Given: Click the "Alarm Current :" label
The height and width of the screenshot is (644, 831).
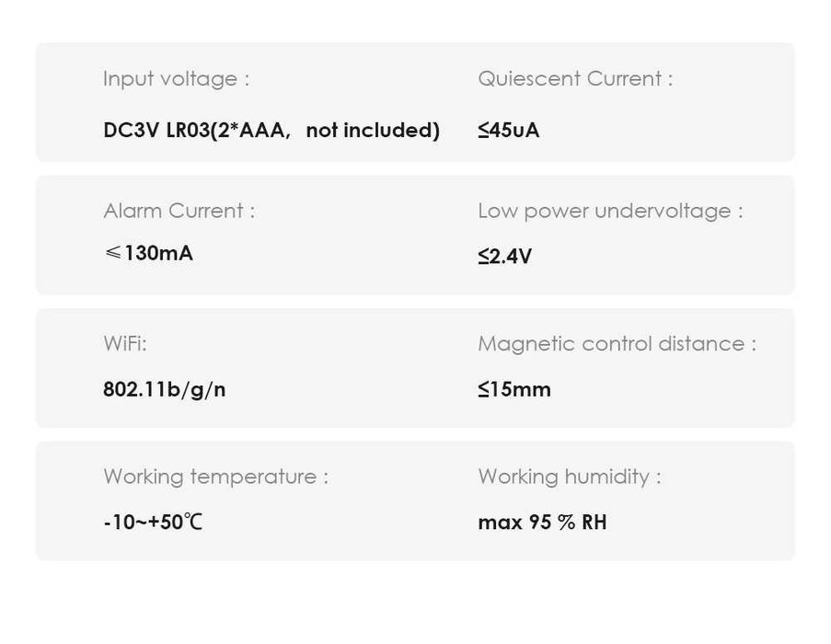Looking at the screenshot, I should pos(179,211).
